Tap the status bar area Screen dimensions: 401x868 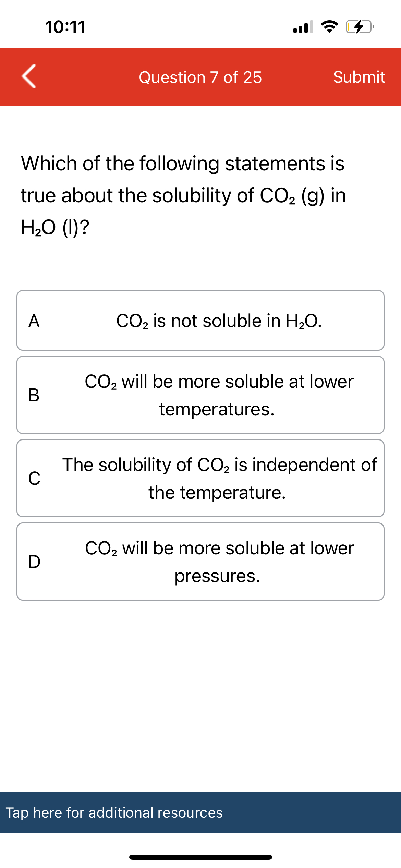(x=200, y=28)
